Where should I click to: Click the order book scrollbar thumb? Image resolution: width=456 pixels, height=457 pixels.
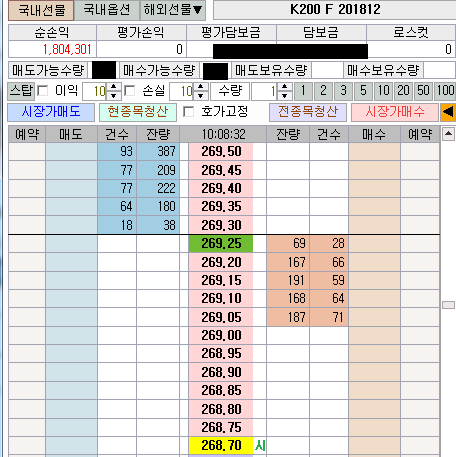click(448, 305)
